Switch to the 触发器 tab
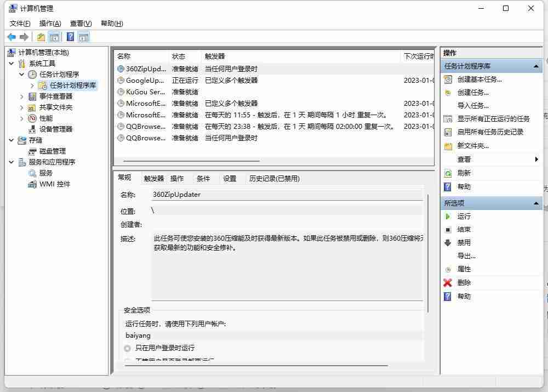Image resolution: width=548 pixels, height=392 pixels. (154, 178)
